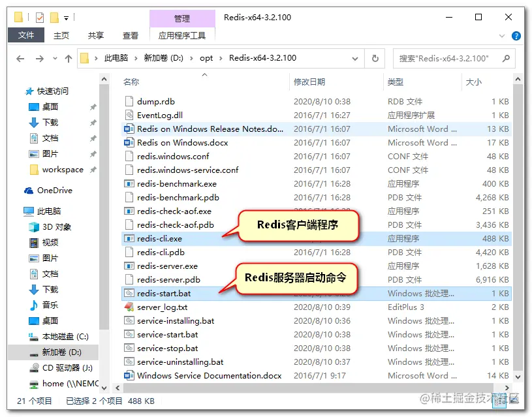Screen dimensions: 532x417
Task: Click the file list vertical scrollbar
Action: 518,227
